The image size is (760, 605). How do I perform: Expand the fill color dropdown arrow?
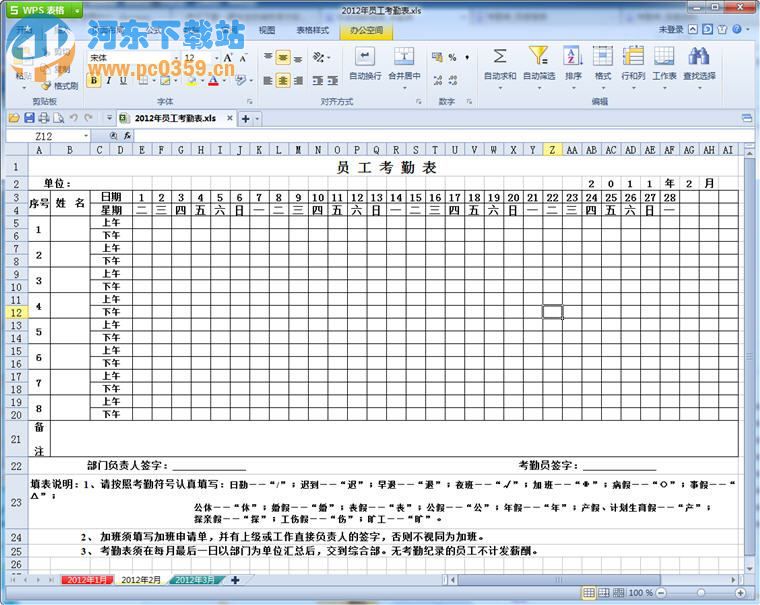(202, 80)
